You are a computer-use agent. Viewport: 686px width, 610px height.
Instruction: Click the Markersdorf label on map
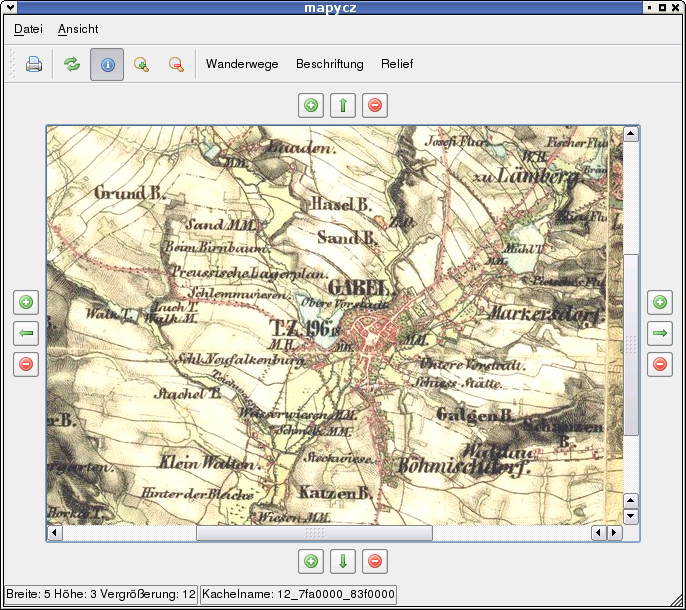(545, 314)
